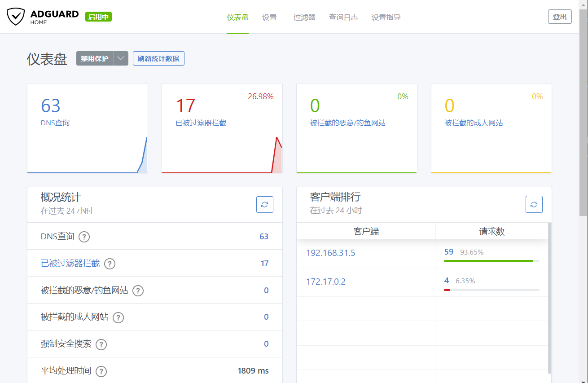The image size is (588, 383).
Task: Open the 过滤器 menu
Action: click(x=304, y=17)
